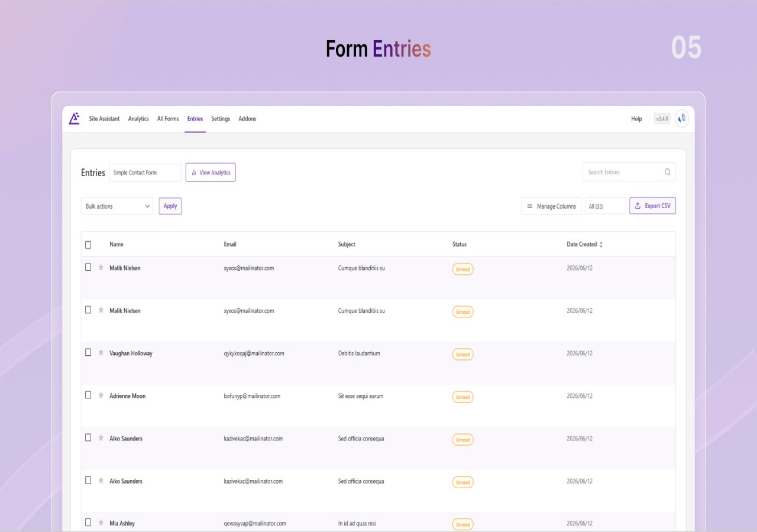The width and height of the screenshot is (757, 532).
Task: Click the Date Created sort arrows
Action: click(x=601, y=245)
